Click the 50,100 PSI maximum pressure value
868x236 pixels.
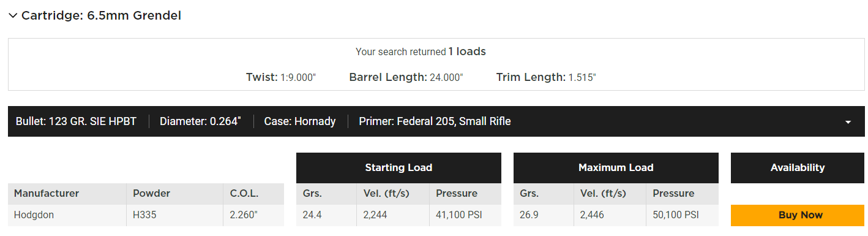click(x=676, y=215)
